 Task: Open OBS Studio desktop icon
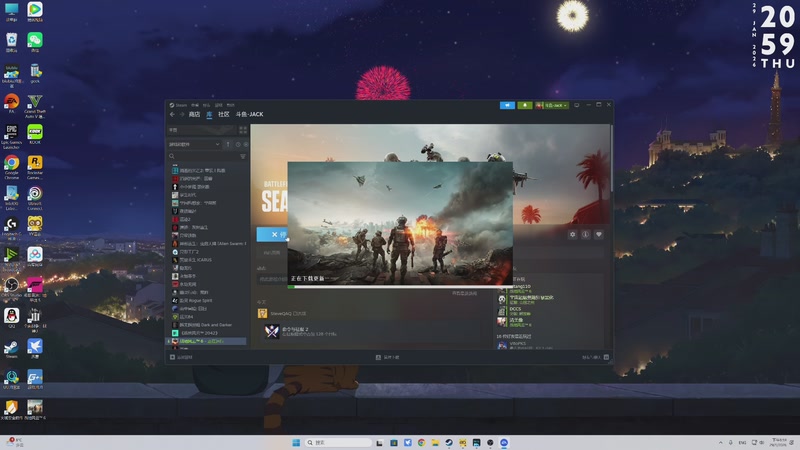click(x=11, y=287)
